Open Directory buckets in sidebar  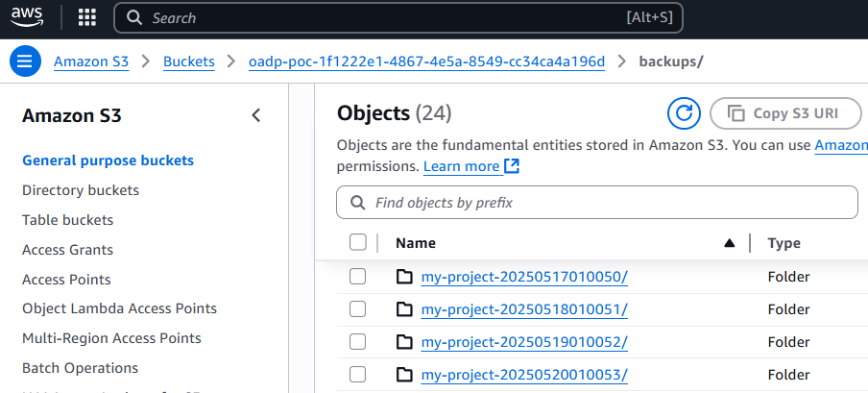click(x=81, y=190)
